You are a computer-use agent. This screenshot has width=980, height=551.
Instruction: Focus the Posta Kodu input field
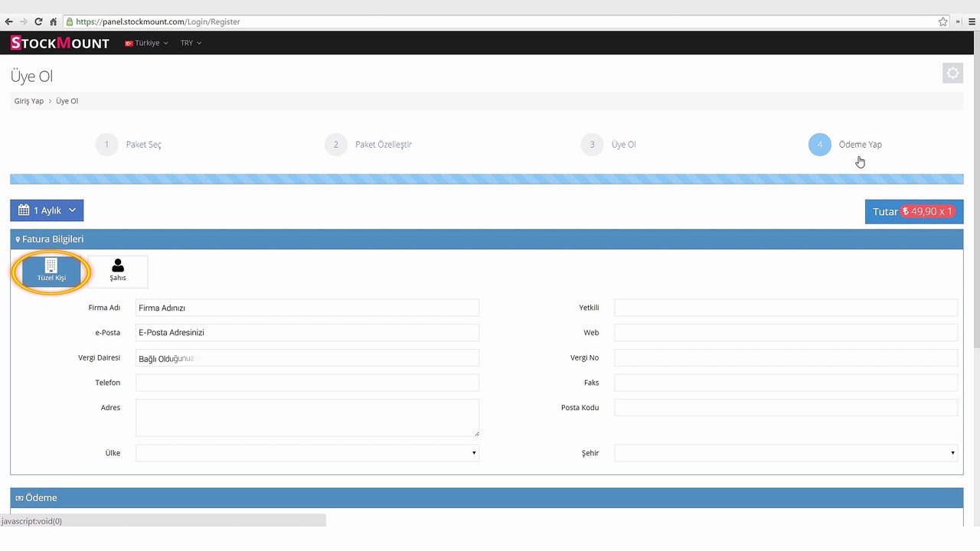point(786,407)
